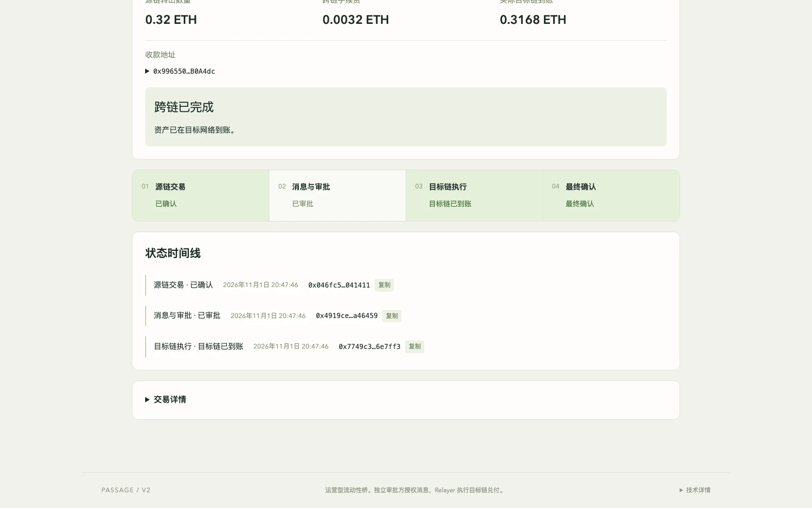Click the 源链交易 · 已确认 timeline entry
This screenshot has width=812, height=508.
coord(183,285)
